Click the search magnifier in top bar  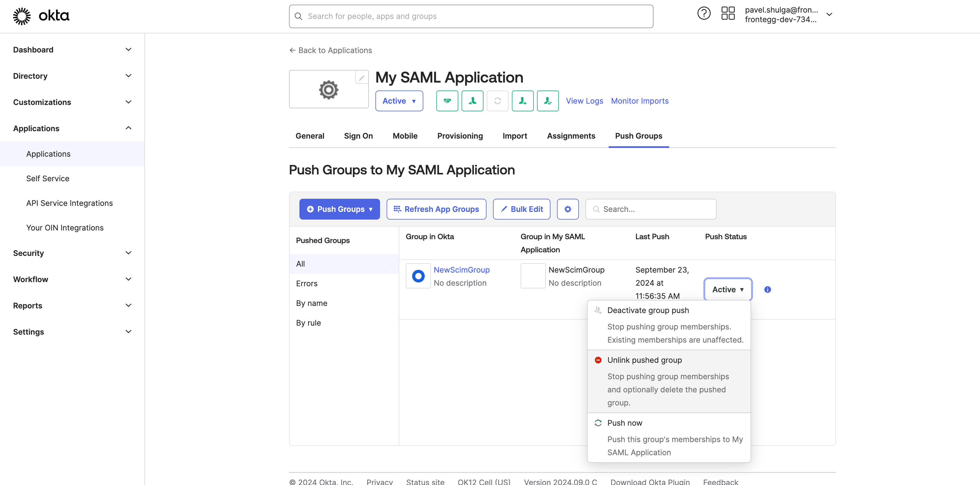tap(298, 16)
